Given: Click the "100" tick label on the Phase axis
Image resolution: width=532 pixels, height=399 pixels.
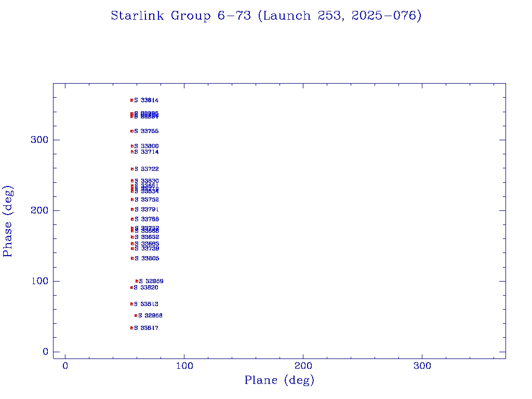Looking at the screenshot, I should (40, 281).
